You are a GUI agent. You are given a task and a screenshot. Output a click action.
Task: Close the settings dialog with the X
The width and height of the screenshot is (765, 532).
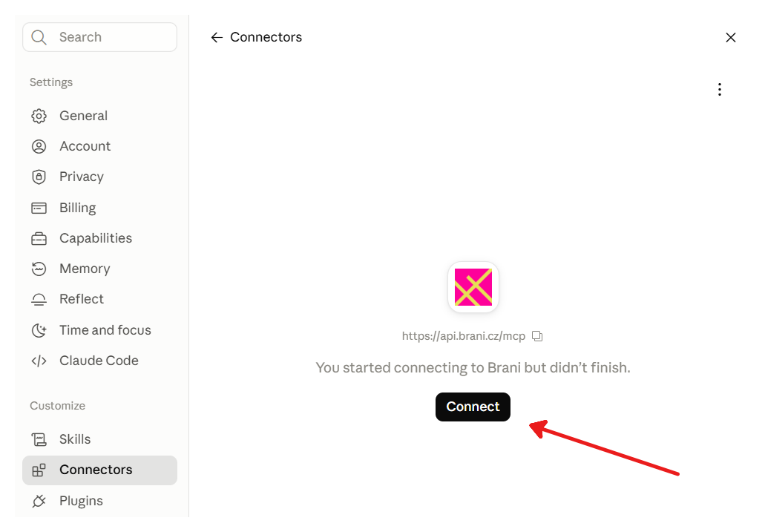click(x=730, y=38)
